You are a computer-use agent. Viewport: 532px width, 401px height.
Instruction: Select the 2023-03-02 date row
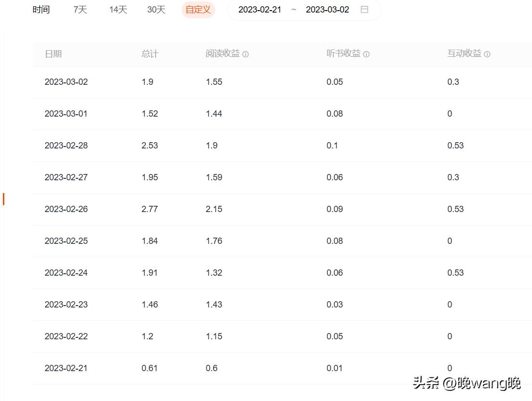pyautogui.click(x=66, y=82)
